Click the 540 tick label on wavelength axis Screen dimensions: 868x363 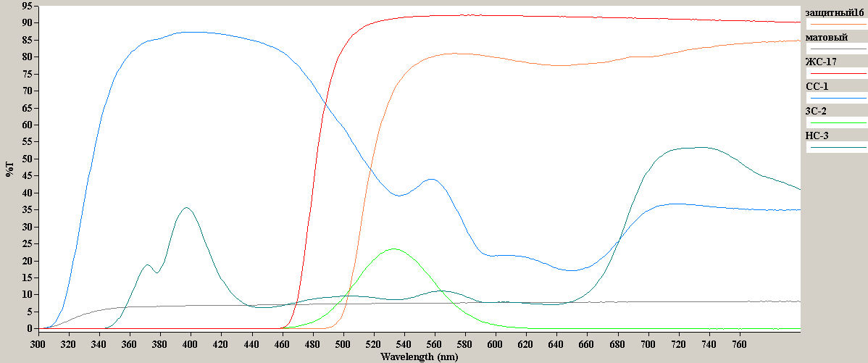pos(404,343)
